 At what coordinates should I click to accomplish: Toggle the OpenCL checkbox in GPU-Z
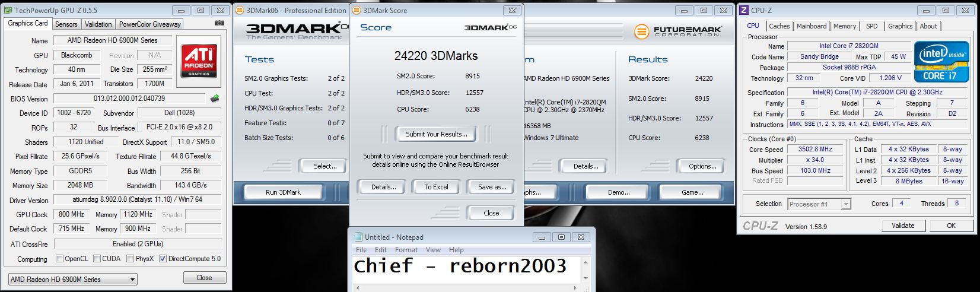tap(59, 259)
